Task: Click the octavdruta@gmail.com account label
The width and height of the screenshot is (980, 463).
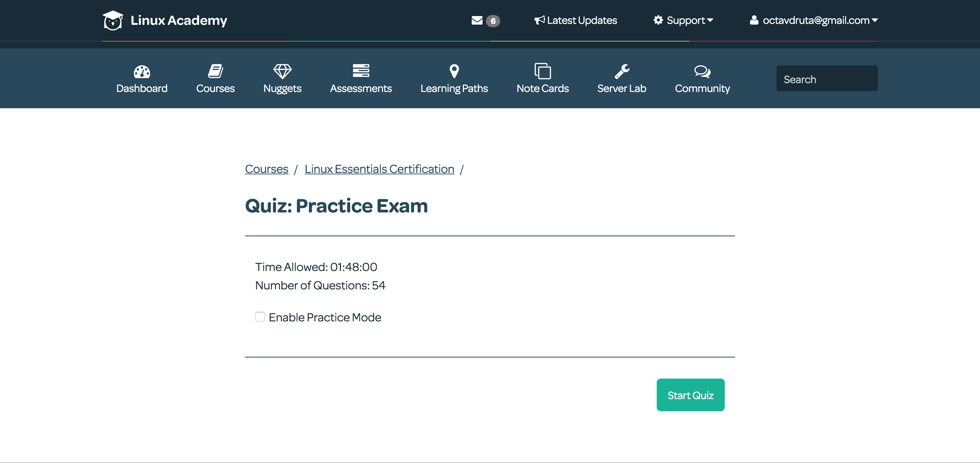Action: tap(816, 20)
